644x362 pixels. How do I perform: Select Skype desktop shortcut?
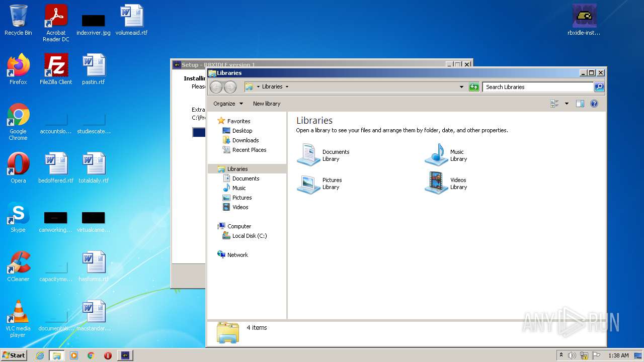click(x=18, y=217)
